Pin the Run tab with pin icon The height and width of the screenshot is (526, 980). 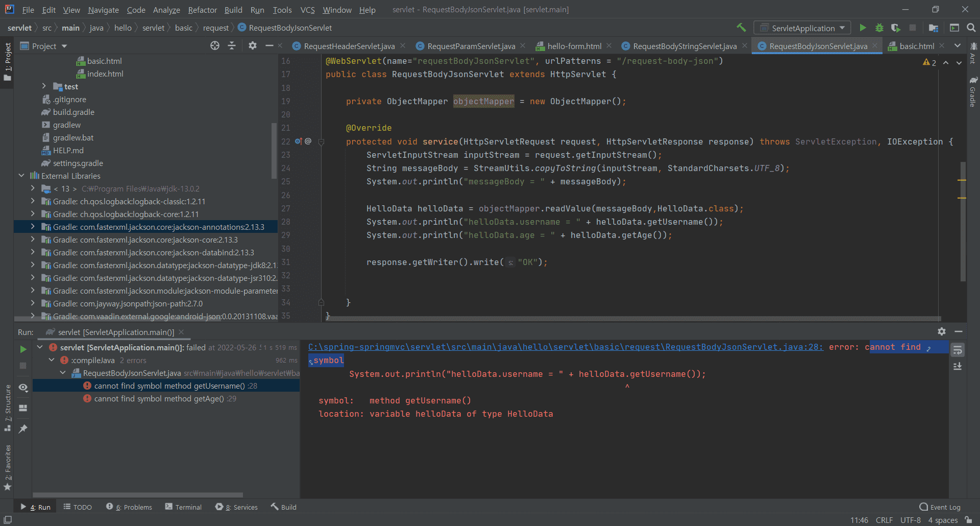coord(23,429)
